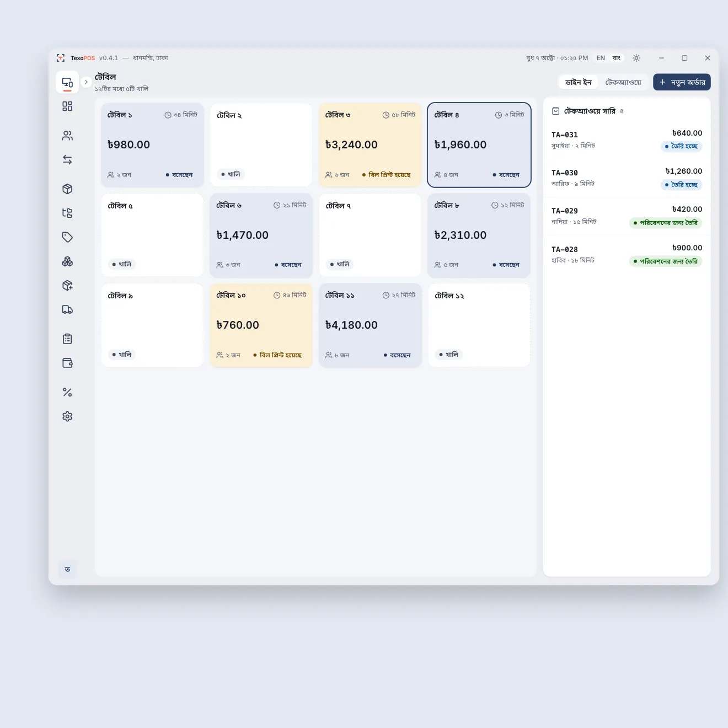Open the empty টেবিল ৫ card
Viewport: 728px width, 728px height.
(153, 235)
